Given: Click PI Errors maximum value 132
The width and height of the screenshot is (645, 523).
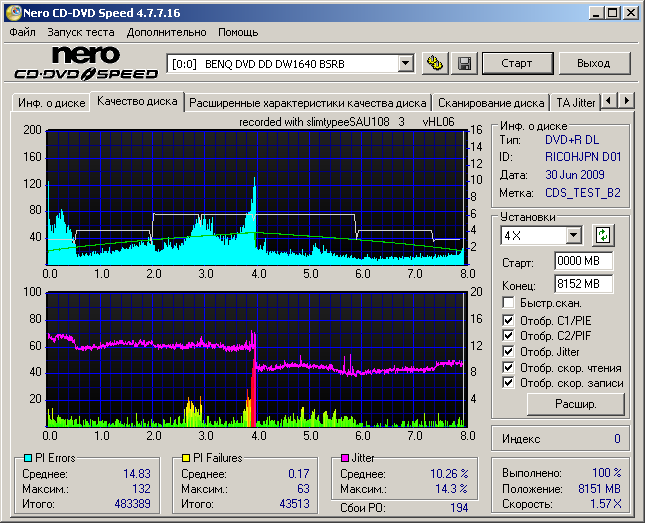Looking at the screenshot, I should 141,489.
